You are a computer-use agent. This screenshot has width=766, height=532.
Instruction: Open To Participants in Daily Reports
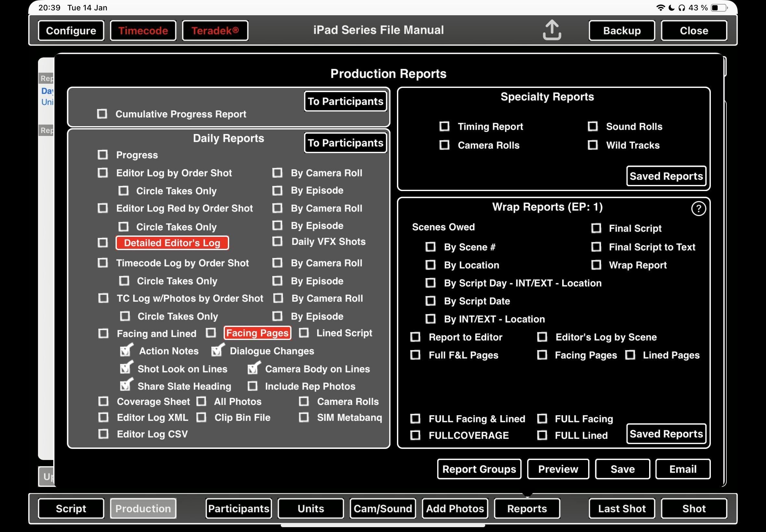(345, 143)
